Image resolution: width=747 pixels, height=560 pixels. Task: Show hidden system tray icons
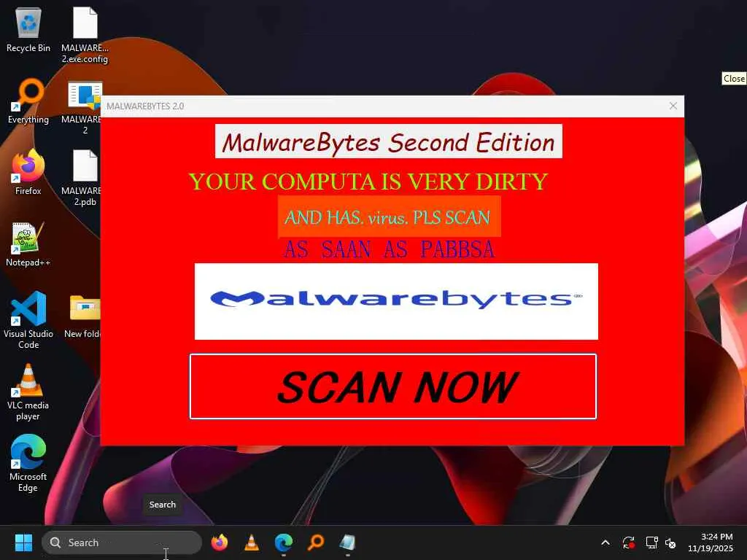coord(605,542)
